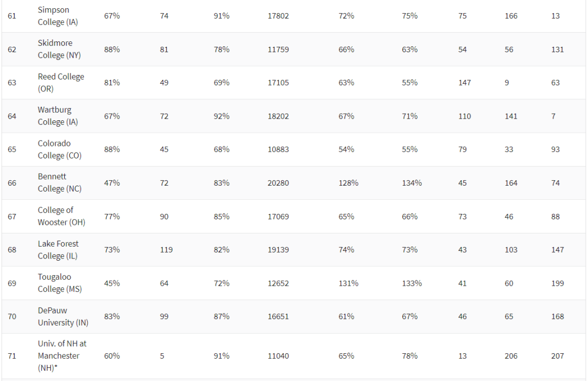Viewport: 588px width, 381px height.
Task: Open DePauw University (IN) entry
Action: click(x=63, y=316)
